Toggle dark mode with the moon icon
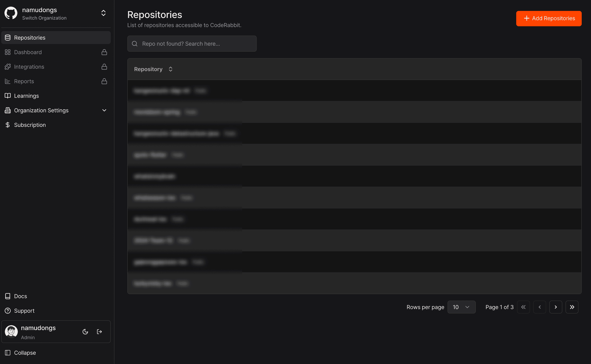 (85, 332)
